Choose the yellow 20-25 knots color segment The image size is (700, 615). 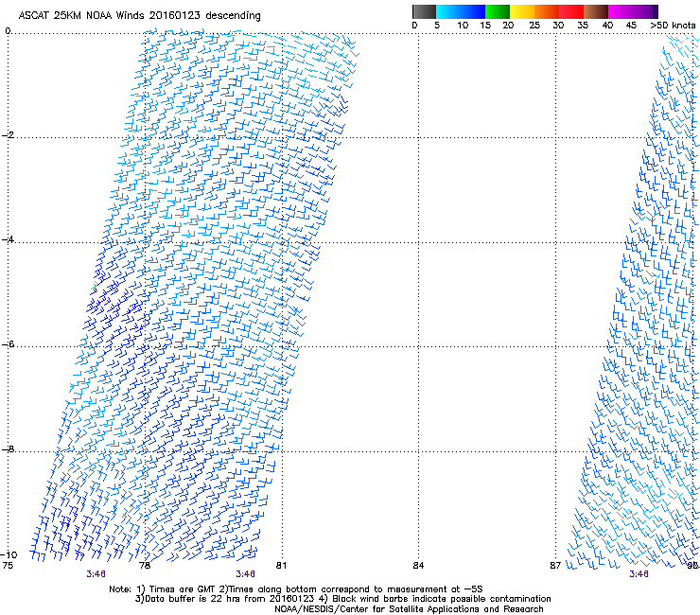point(522,11)
